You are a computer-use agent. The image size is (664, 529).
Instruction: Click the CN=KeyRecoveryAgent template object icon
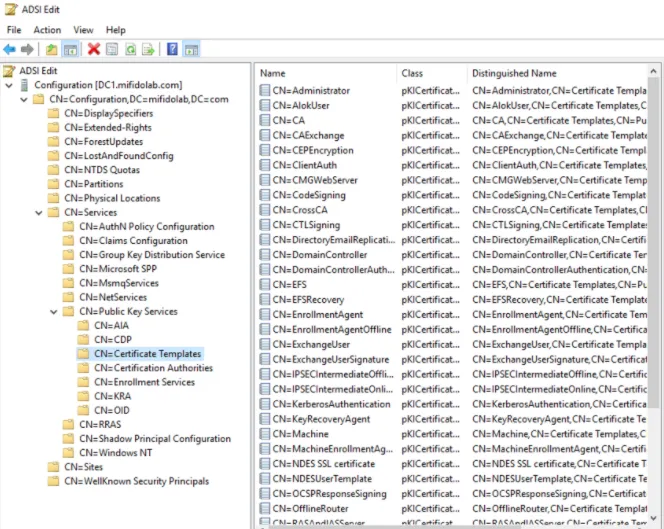tap(265, 419)
